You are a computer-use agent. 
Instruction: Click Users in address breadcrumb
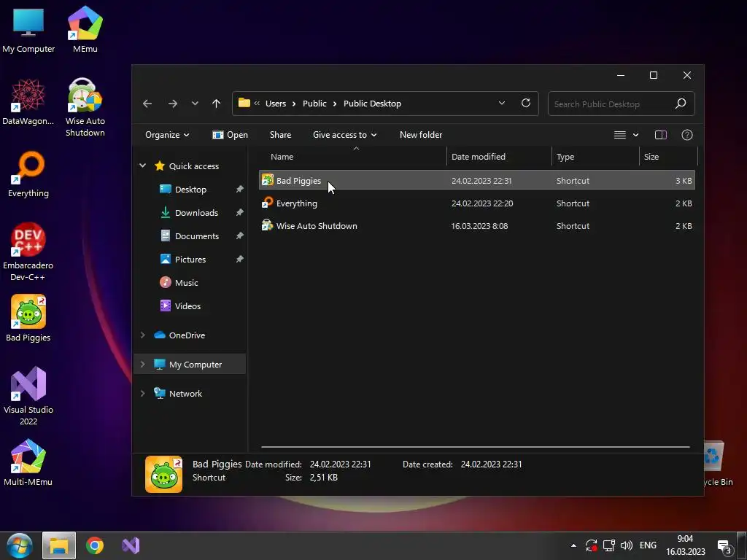click(275, 104)
